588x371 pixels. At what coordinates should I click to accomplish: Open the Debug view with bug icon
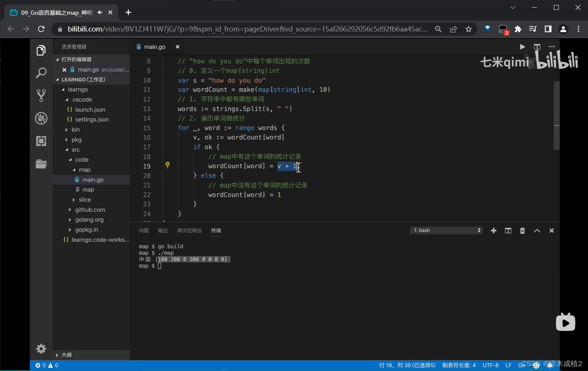pos(41,118)
